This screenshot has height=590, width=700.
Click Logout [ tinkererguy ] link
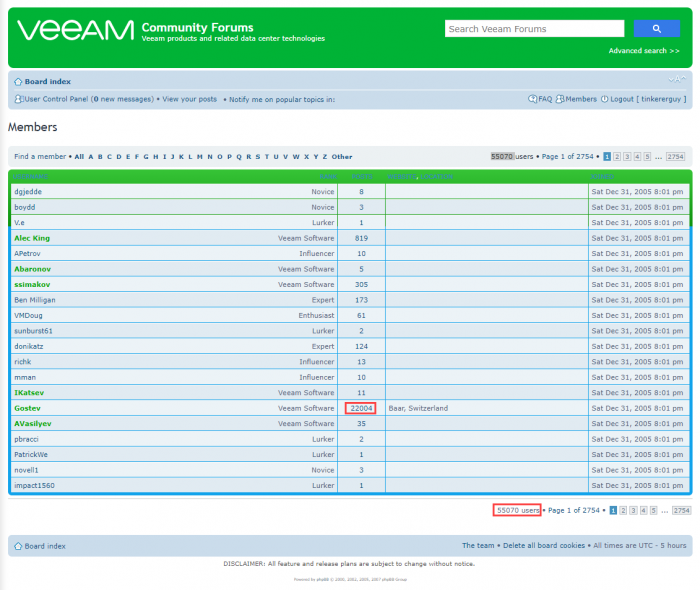648,99
